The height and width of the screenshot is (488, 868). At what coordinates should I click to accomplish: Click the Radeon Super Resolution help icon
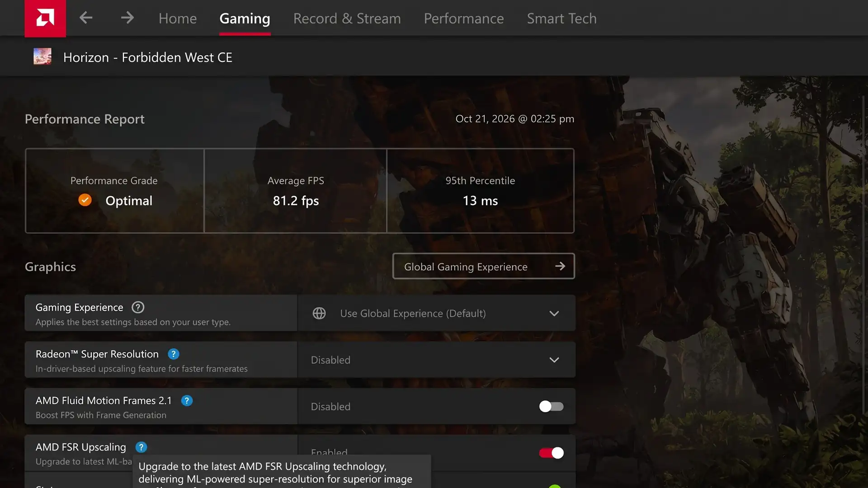click(x=173, y=354)
